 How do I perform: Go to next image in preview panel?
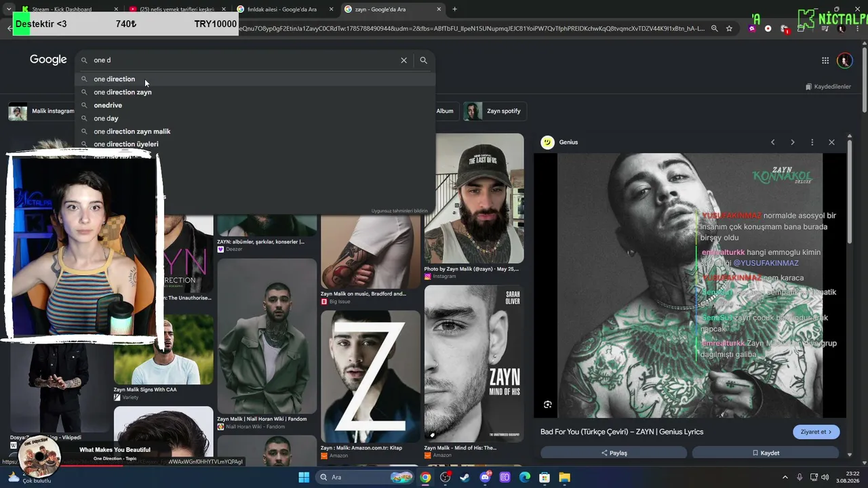pos(792,142)
